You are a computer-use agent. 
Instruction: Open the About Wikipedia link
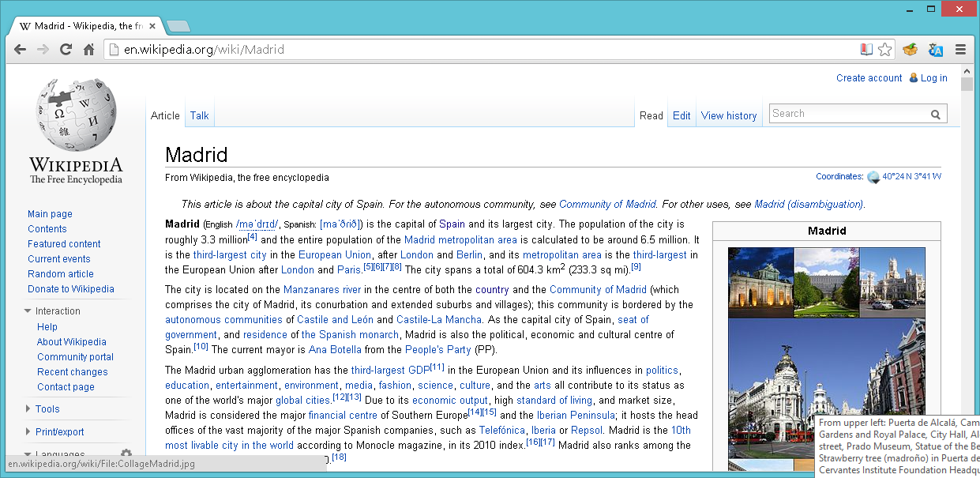(x=72, y=342)
